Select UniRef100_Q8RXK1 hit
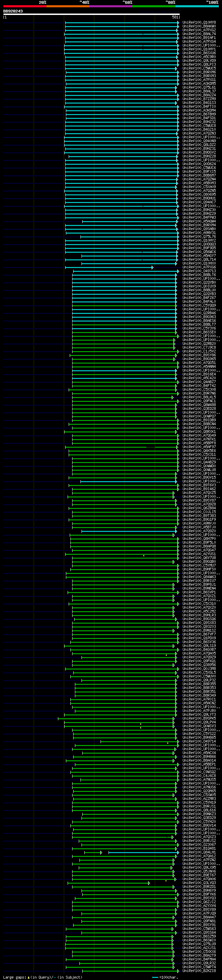This screenshot has width=222, height=980. (199, 431)
